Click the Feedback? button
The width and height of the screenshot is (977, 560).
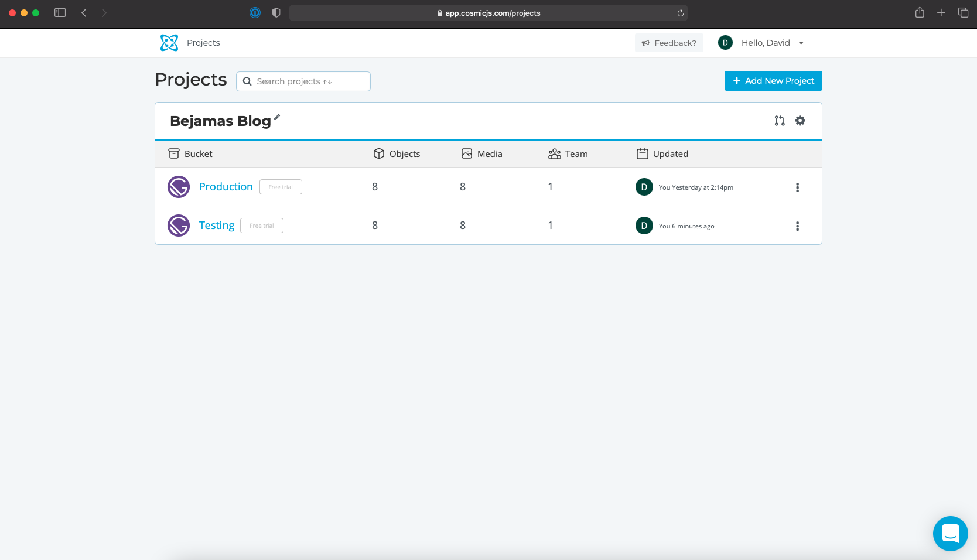(669, 43)
